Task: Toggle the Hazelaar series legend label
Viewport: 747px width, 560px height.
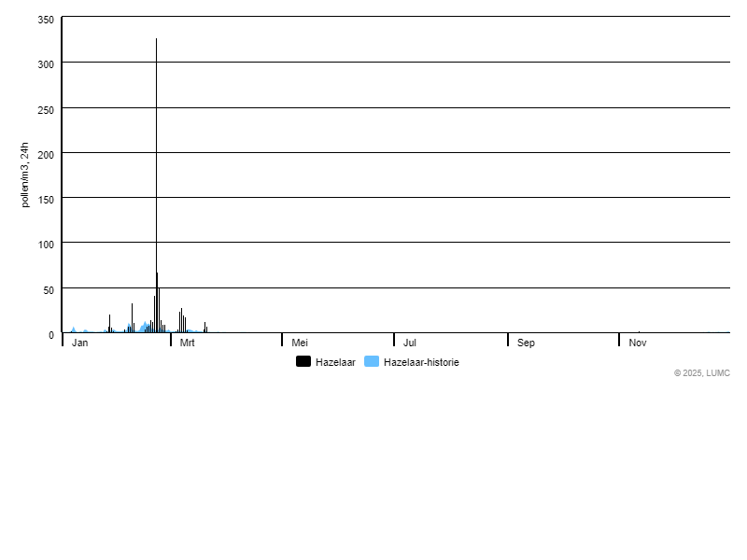Action: point(335,362)
